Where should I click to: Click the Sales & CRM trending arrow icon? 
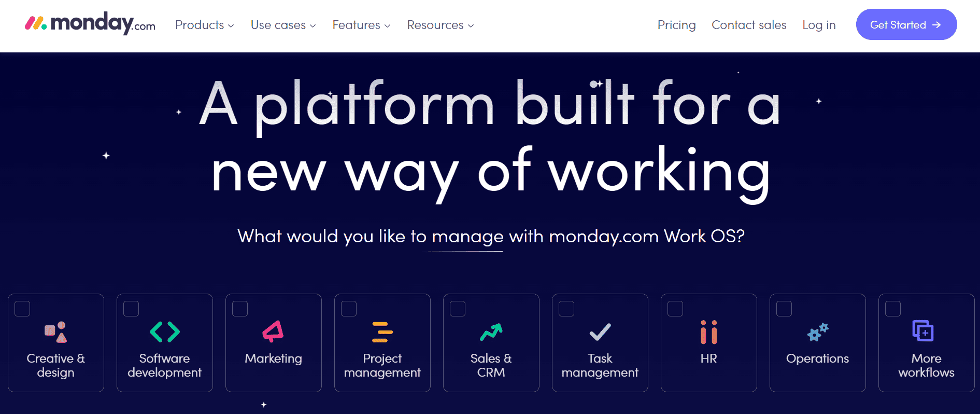491,332
